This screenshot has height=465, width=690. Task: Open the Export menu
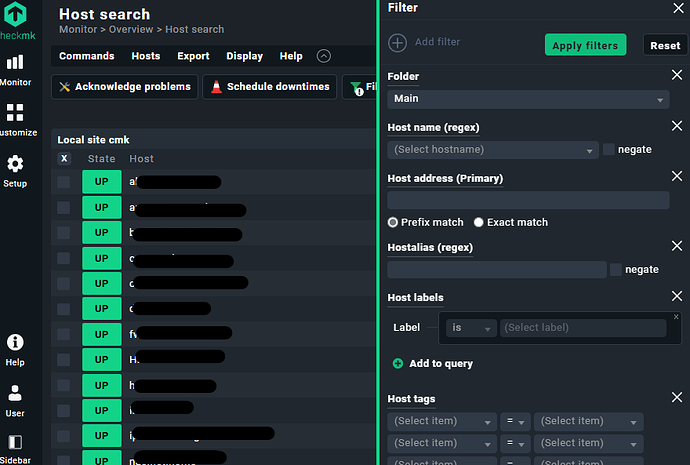click(193, 56)
